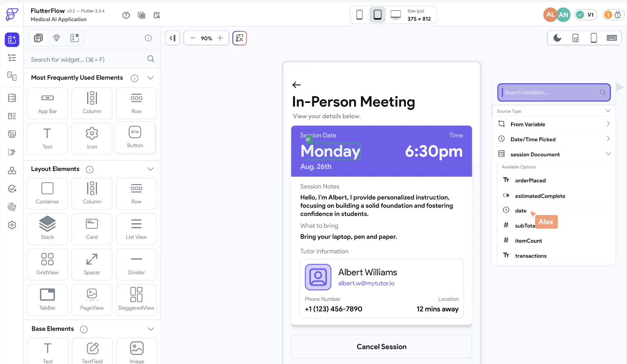
Task: Open the project search icon in header
Action: point(157,15)
